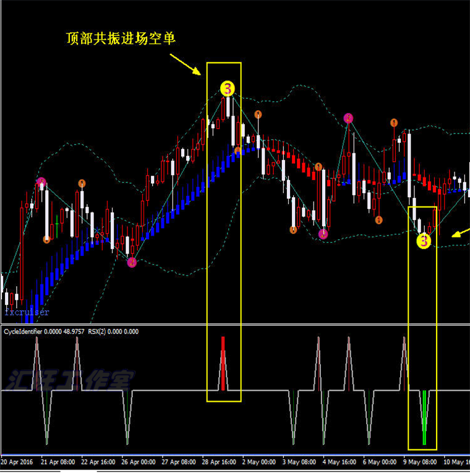The image size is (470, 476).
Task: Click the magenta marker at the 4 May low
Action: tap(323, 234)
